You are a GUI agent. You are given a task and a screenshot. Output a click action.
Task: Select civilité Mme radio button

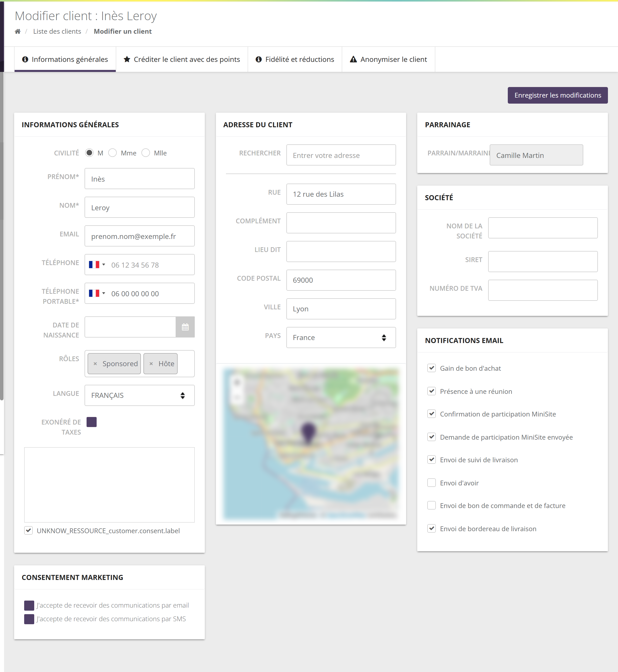click(x=113, y=153)
